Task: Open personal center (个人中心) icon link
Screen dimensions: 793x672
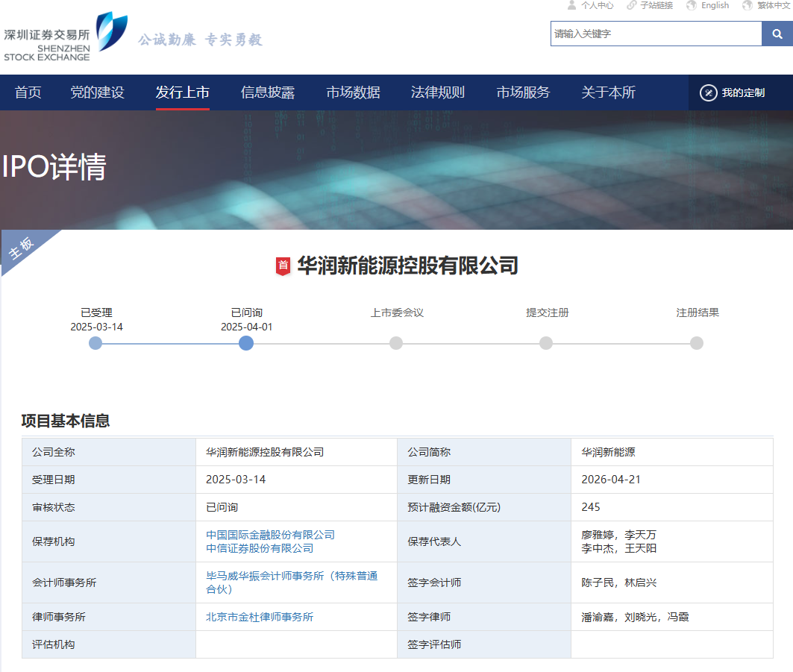Action: (x=590, y=5)
